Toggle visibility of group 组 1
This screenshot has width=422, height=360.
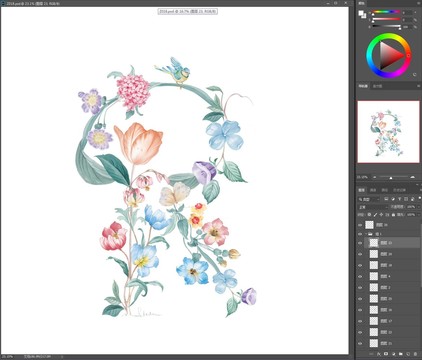pos(360,234)
